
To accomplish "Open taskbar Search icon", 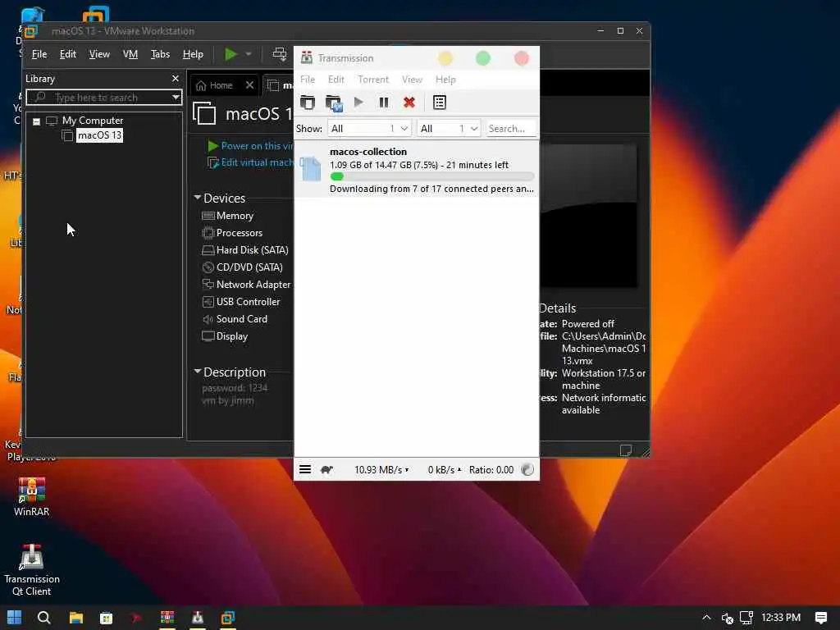I will (44, 618).
